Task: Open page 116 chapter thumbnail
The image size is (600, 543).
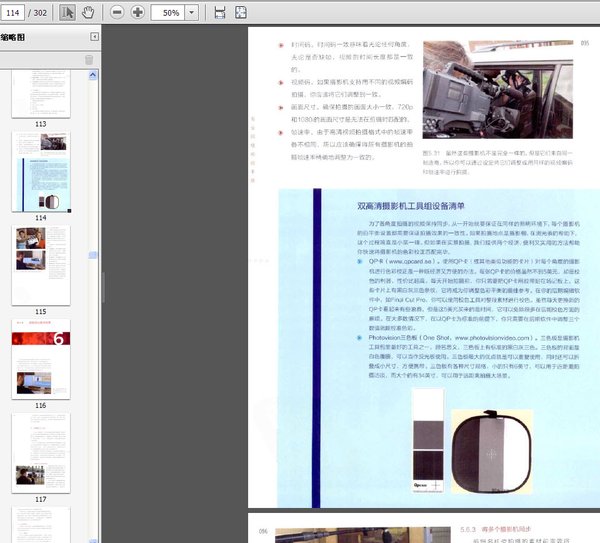Action: pyautogui.click(x=41, y=357)
